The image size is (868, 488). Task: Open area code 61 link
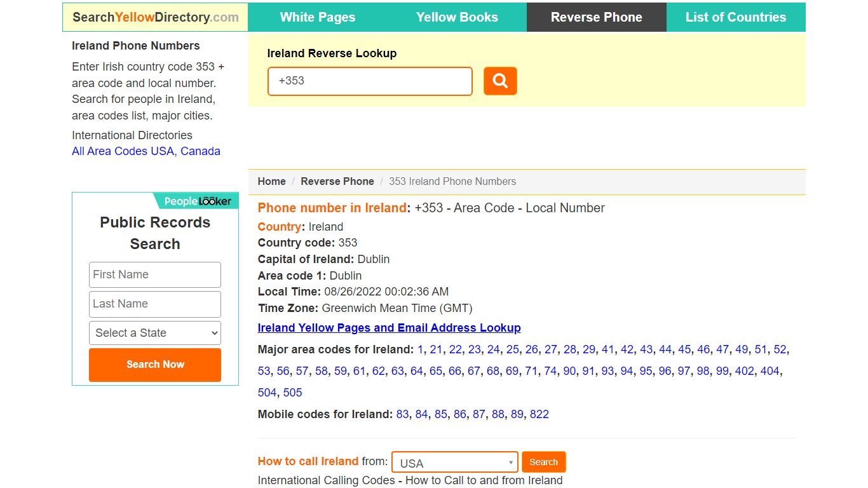coord(359,371)
